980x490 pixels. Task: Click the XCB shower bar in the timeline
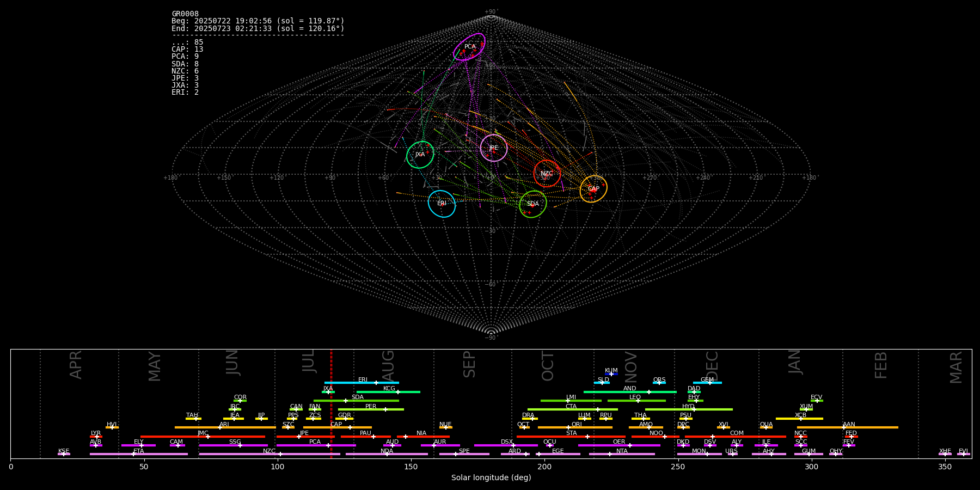click(799, 419)
